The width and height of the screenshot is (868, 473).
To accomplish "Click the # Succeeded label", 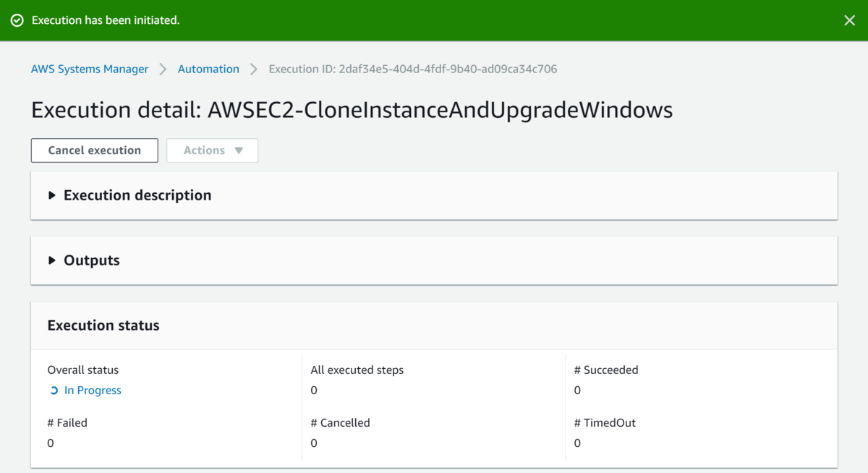I will pos(606,370).
